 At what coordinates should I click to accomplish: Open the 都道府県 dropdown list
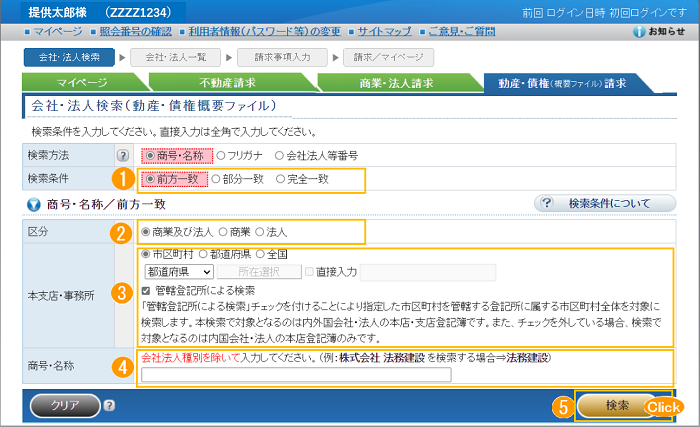[x=180, y=270]
